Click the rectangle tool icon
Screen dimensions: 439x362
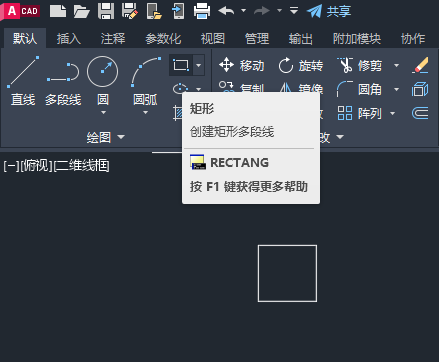tap(181, 65)
